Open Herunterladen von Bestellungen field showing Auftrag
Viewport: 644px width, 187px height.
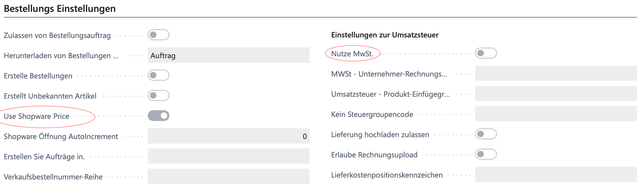pyautogui.click(x=229, y=55)
